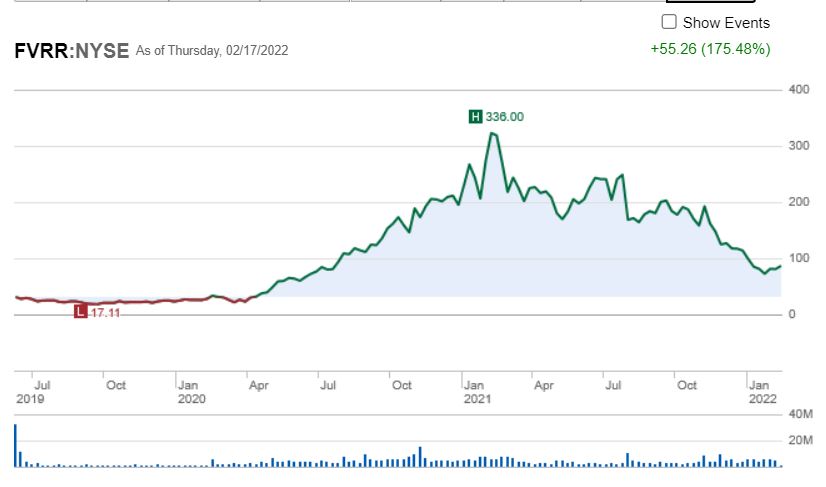Click the 17.11 low price label

(105, 313)
